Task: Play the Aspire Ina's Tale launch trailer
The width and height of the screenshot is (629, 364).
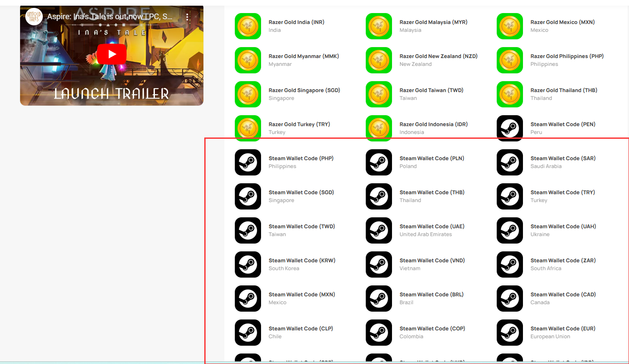Action: (112, 54)
